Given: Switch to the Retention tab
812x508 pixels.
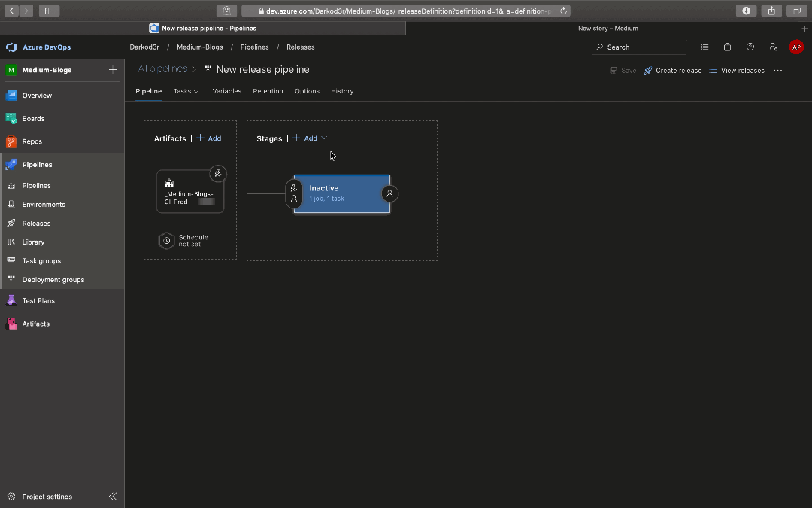Looking at the screenshot, I should coord(268,91).
